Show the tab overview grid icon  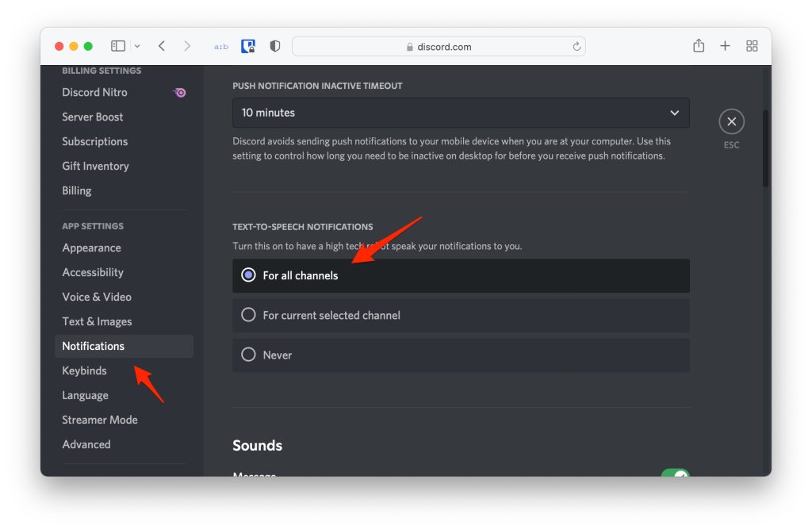point(753,46)
